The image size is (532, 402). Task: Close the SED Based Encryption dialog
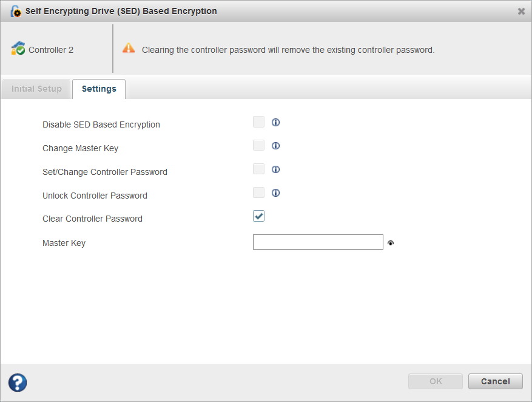tap(520, 11)
